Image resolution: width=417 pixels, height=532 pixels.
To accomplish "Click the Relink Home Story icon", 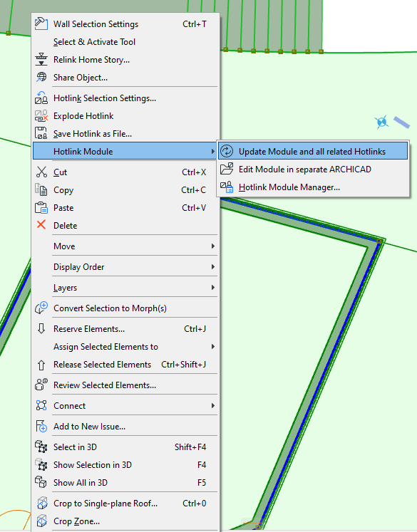I will click(41, 59).
